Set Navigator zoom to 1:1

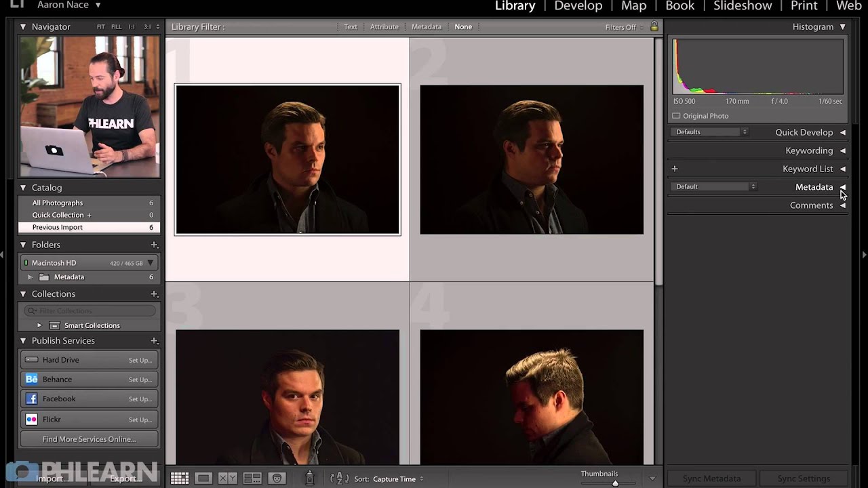tap(132, 27)
